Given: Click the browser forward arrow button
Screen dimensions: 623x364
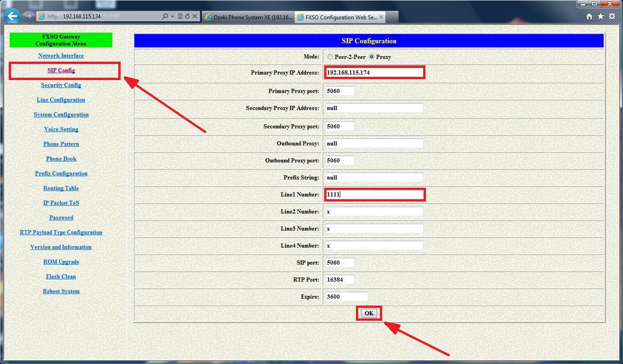Looking at the screenshot, I should pyautogui.click(x=29, y=16).
